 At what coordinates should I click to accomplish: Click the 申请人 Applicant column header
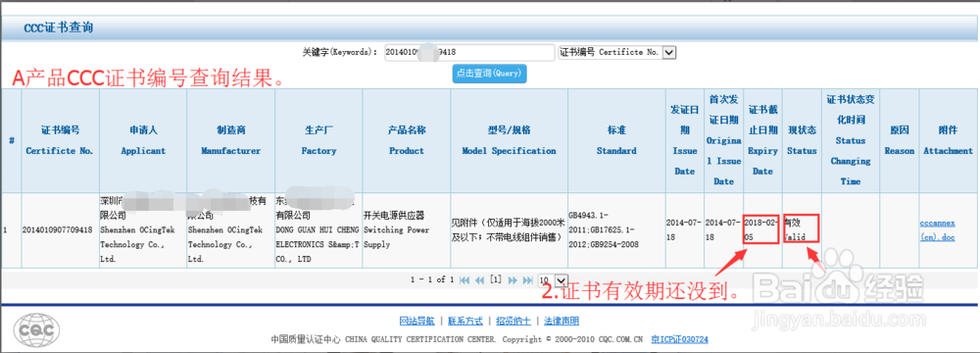click(143, 141)
